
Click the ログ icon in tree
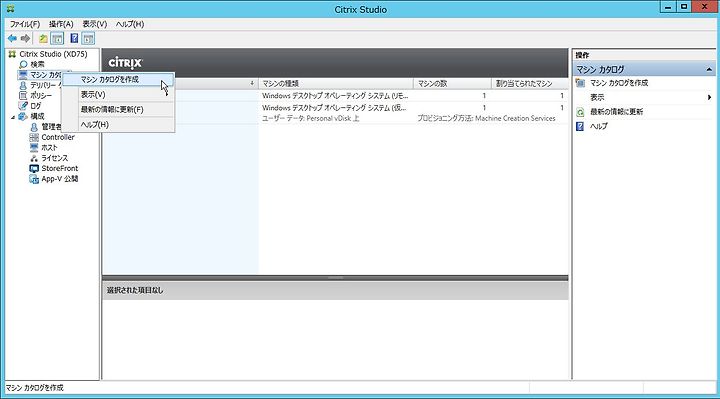23,106
